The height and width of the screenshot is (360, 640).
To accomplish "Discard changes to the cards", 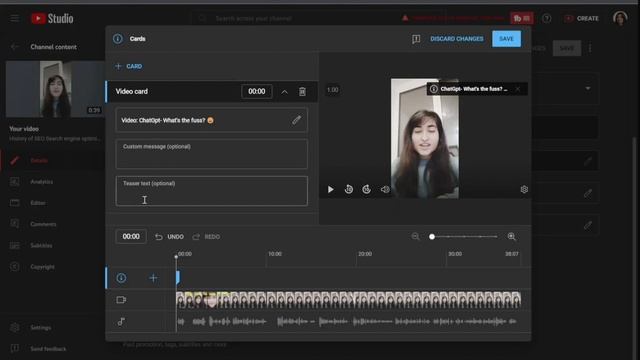I will coord(457,39).
